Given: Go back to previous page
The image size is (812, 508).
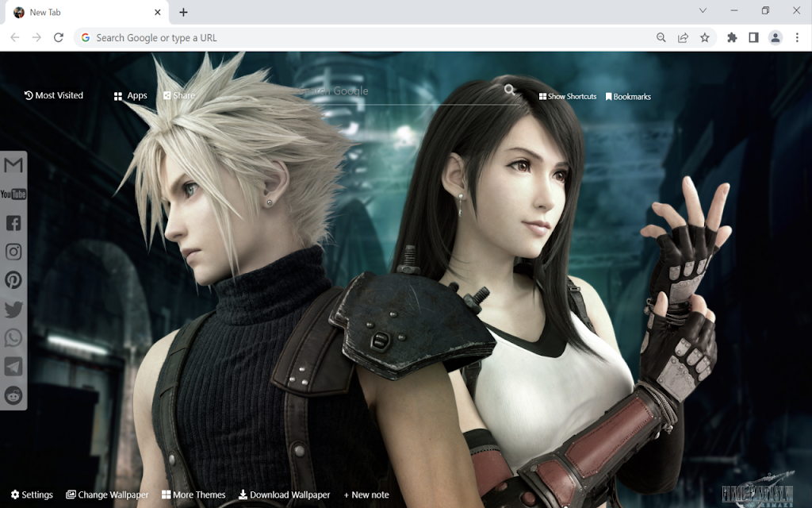Looking at the screenshot, I should coord(15,37).
